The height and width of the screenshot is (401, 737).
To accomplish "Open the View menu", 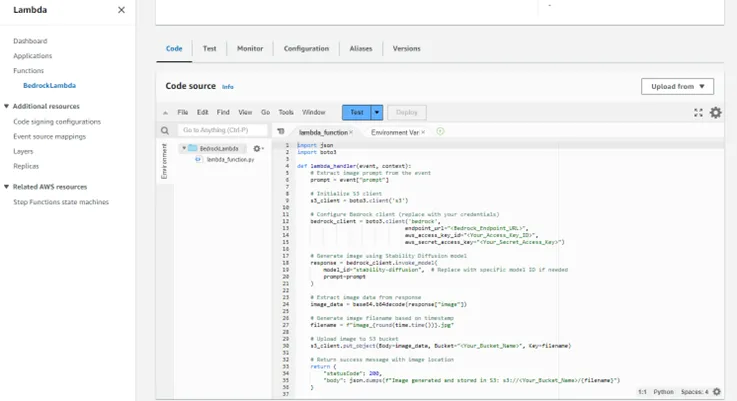I will (x=245, y=112).
